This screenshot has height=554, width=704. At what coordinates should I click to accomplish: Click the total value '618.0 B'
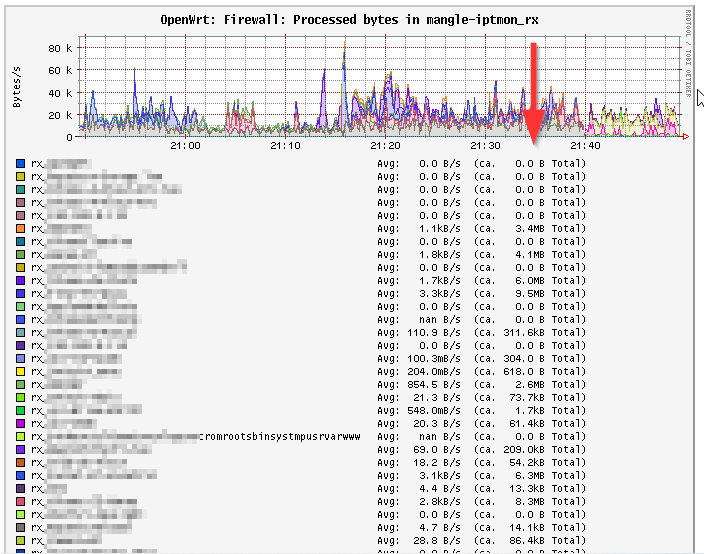click(x=524, y=372)
